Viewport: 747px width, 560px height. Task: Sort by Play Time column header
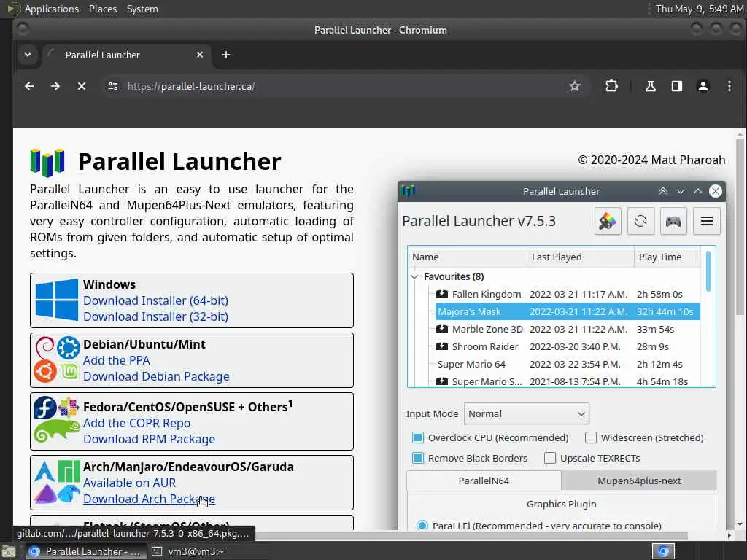[x=667, y=257]
